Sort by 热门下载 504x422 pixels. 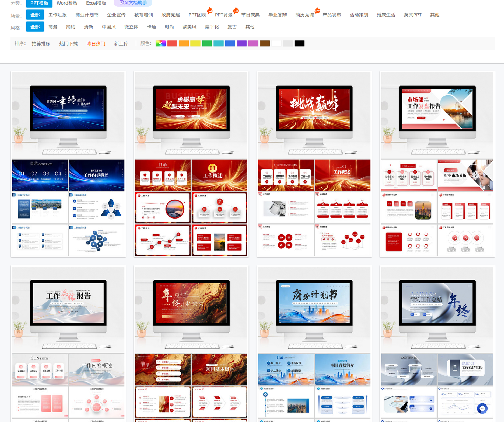click(69, 44)
